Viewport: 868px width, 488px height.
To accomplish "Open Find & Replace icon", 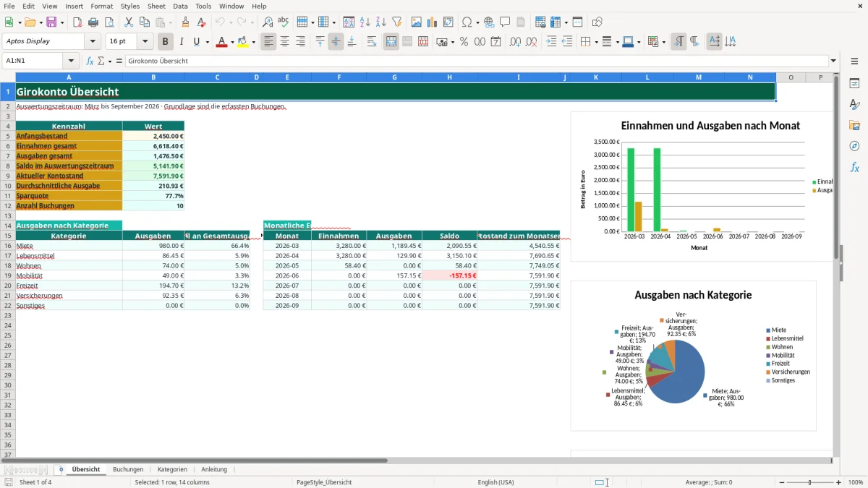I will coord(268,22).
